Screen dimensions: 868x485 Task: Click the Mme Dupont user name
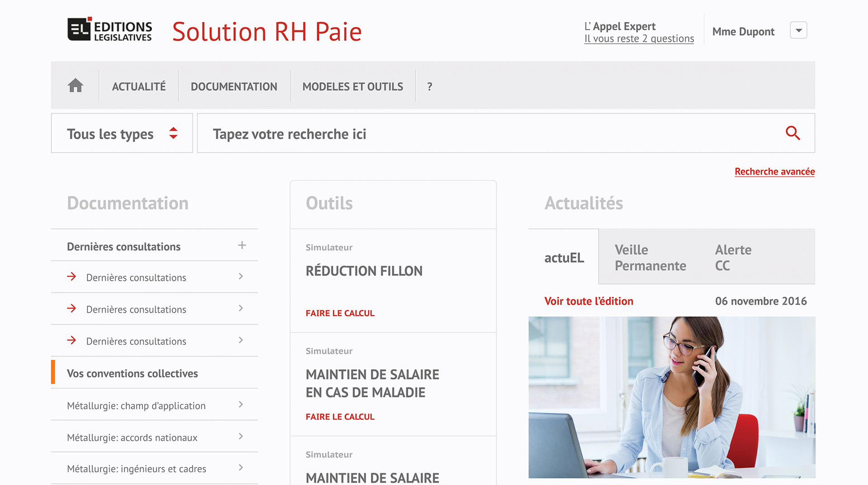743,32
